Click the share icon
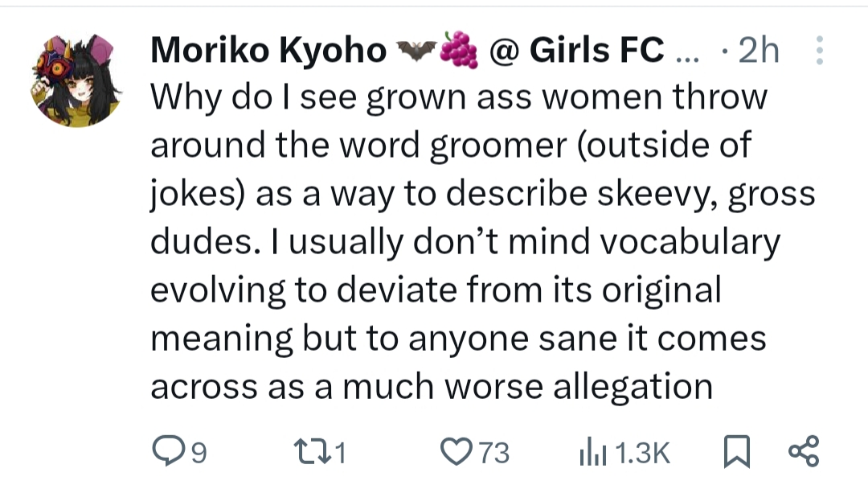The height and width of the screenshot is (489, 868). click(x=804, y=452)
